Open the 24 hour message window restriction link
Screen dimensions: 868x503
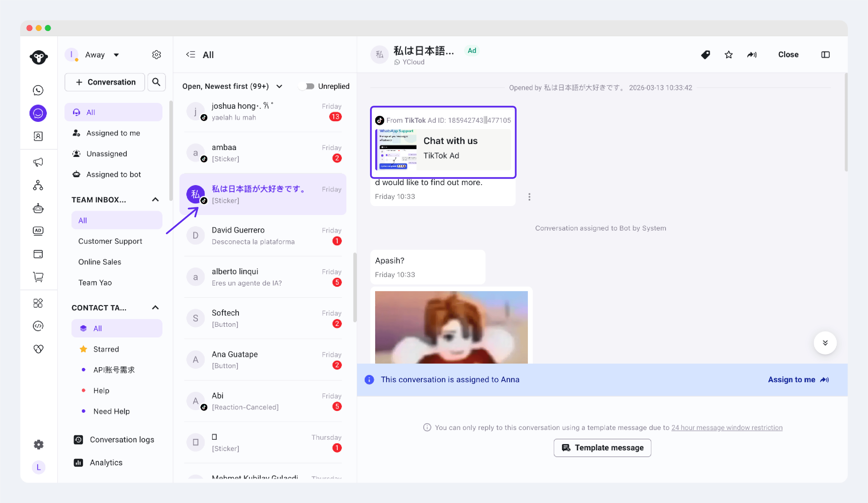(x=727, y=427)
